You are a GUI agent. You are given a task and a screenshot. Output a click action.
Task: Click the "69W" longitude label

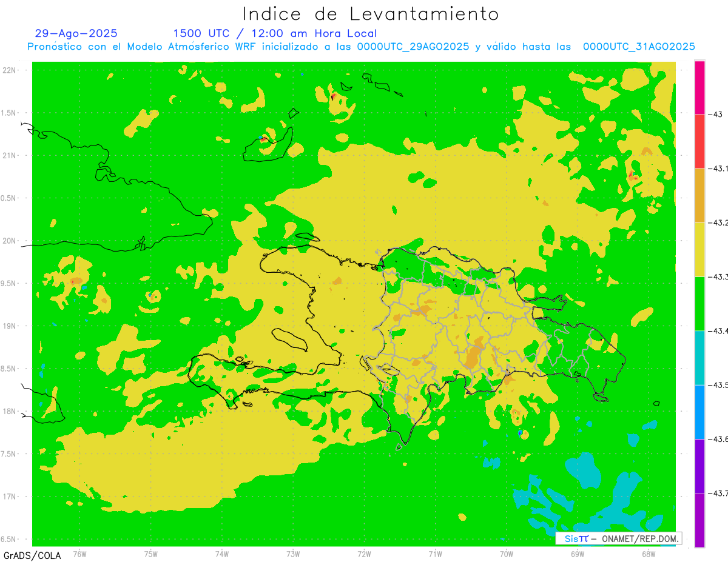pos(578,553)
